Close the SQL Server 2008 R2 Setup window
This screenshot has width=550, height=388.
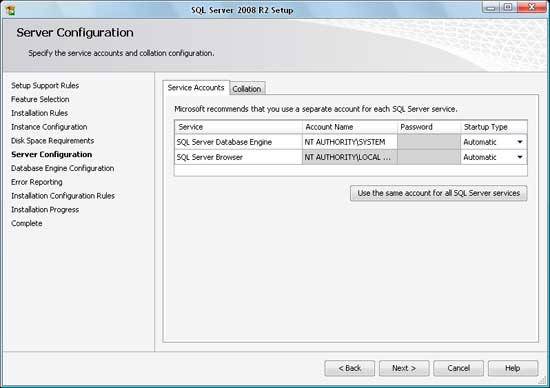click(x=532, y=7)
